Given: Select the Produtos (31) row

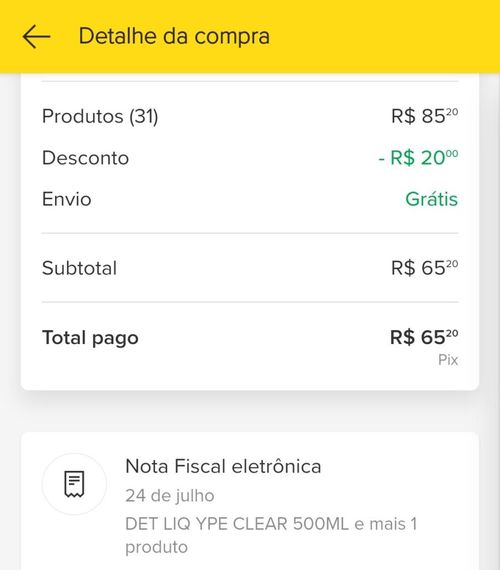Looking at the screenshot, I should (x=250, y=116).
